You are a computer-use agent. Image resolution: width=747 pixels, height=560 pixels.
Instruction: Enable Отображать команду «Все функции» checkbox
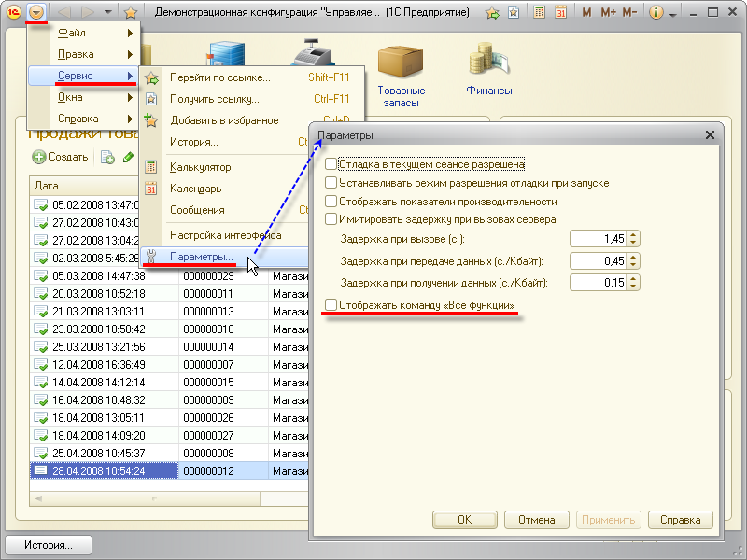coord(331,306)
